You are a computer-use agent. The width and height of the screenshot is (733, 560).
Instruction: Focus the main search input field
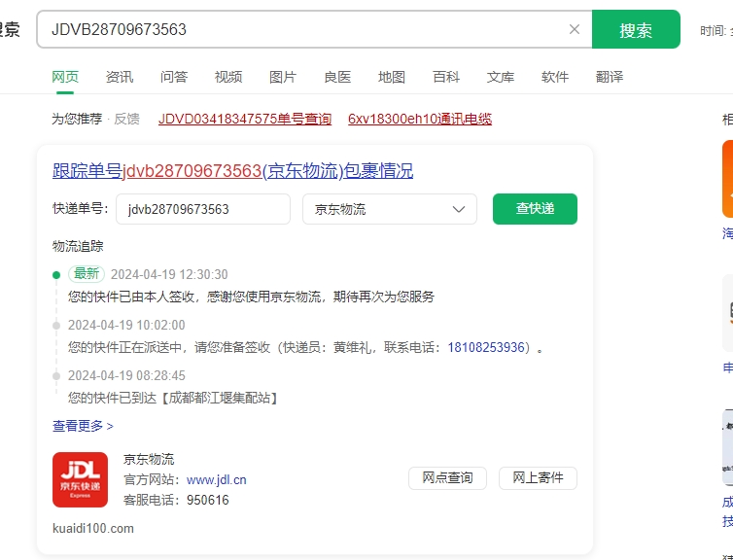click(x=314, y=29)
